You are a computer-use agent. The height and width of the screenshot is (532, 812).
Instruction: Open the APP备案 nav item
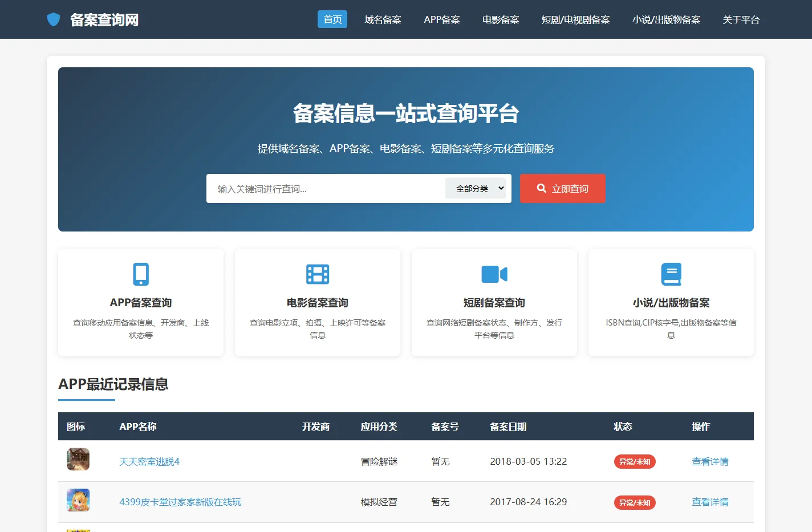coord(442,19)
